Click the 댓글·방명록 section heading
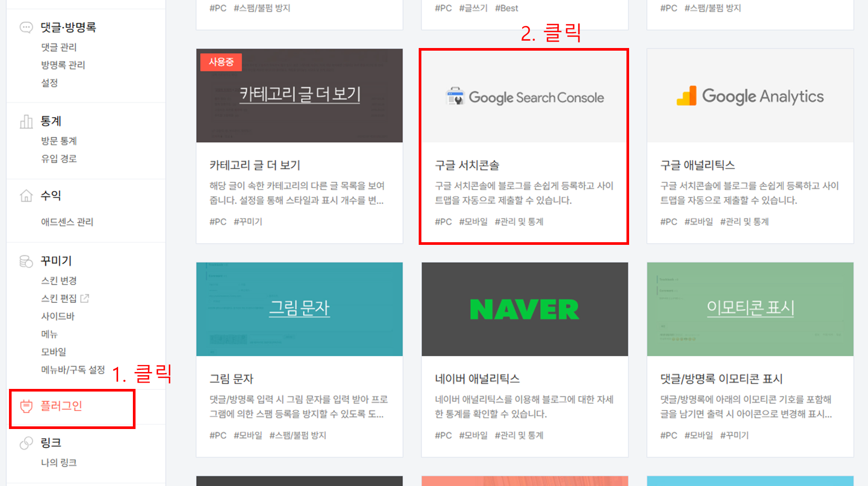The width and height of the screenshot is (868, 486). pos(69,27)
